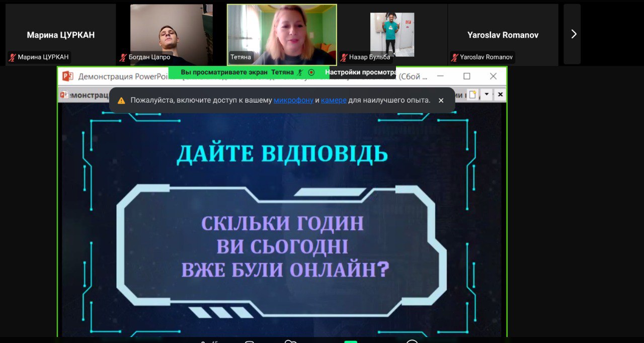This screenshot has width=644, height=343.
Task: Click the PowerPoint icon in title bar
Action: point(67,76)
